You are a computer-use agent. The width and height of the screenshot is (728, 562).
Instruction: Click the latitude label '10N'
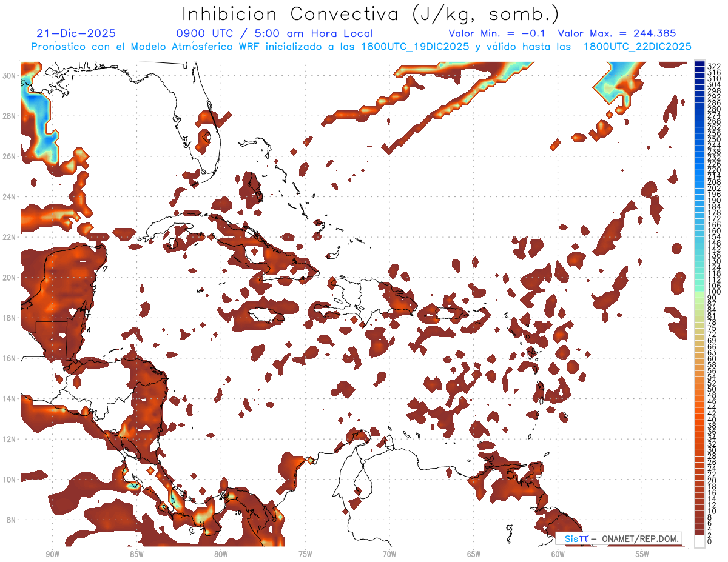point(10,480)
